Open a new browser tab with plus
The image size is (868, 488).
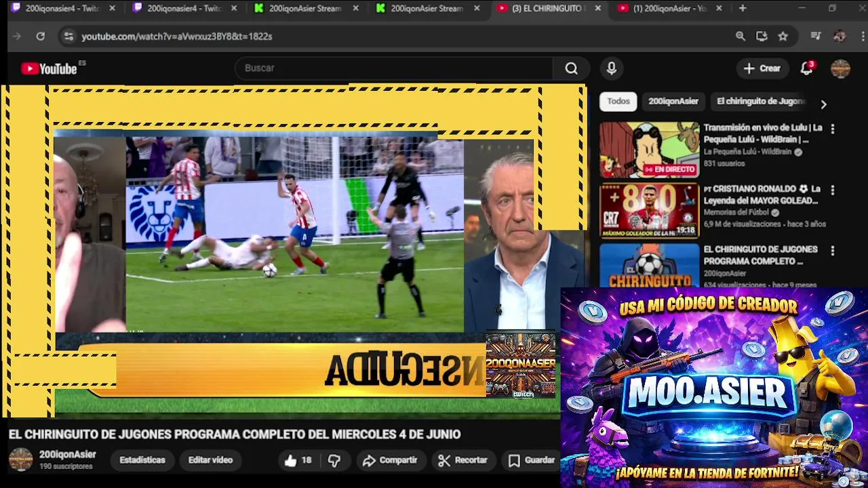pyautogui.click(x=743, y=8)
